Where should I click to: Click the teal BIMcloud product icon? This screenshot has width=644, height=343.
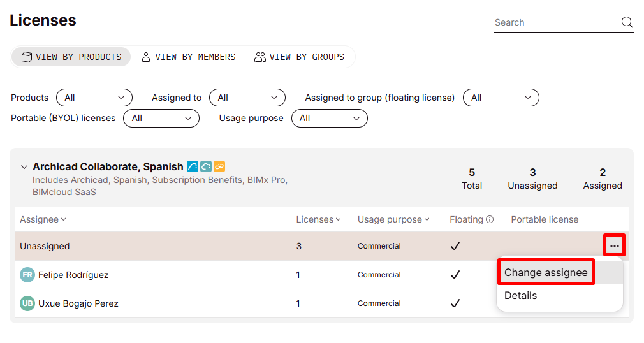click(206, 166)
